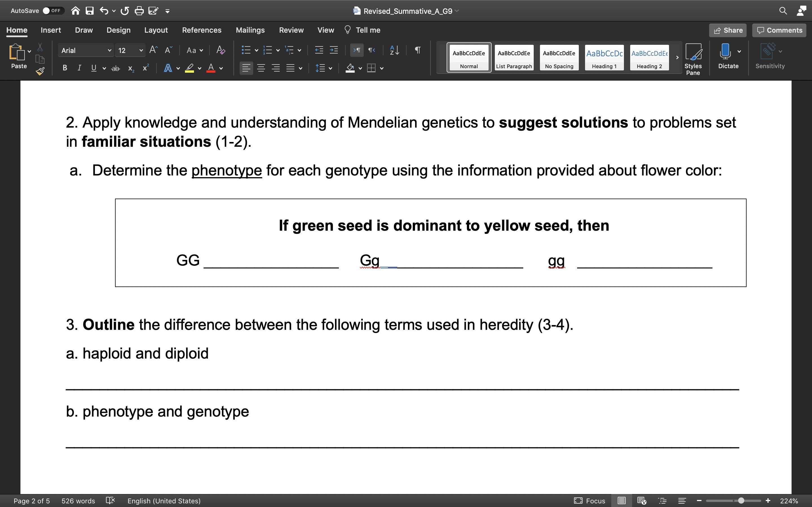Switch to the References tab

click(202, 30)
